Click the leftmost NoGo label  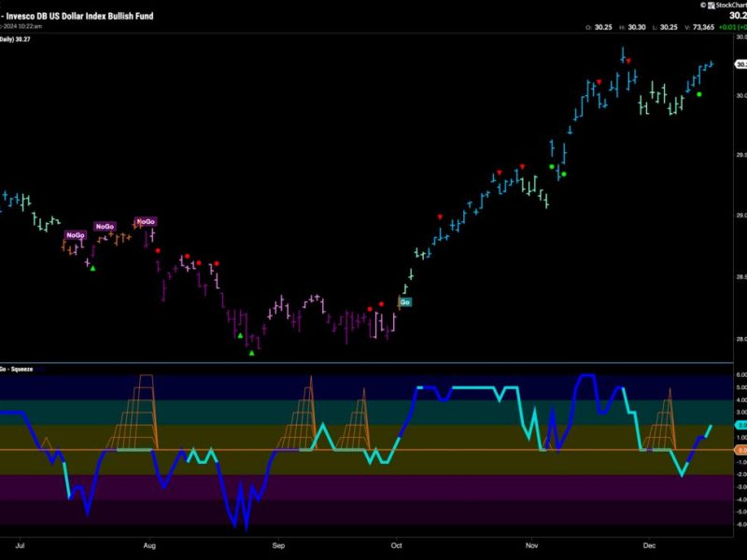pos(76,235)
